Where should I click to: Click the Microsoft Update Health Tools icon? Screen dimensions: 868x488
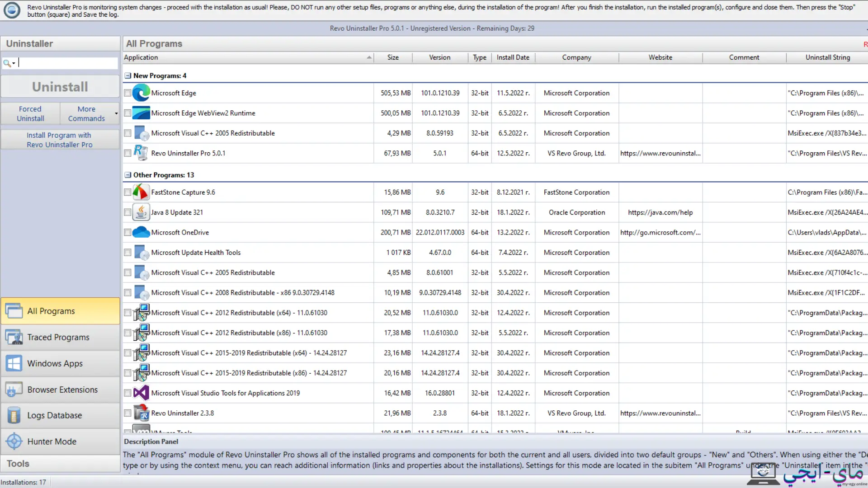141,253
